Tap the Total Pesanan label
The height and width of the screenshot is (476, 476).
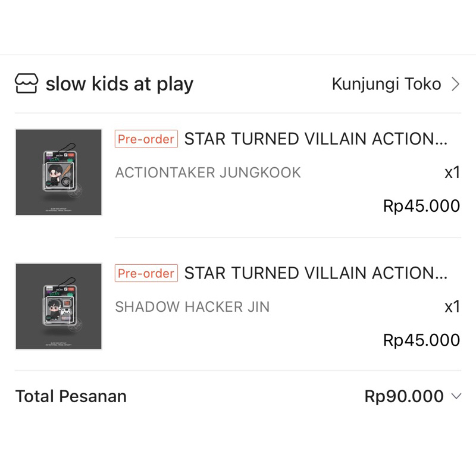71,396
